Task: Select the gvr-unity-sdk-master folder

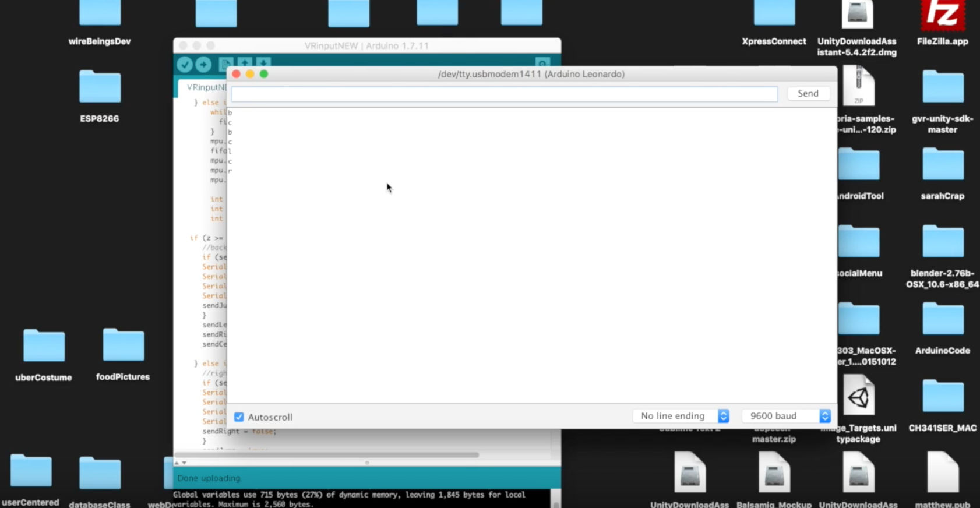Action: (x=943, y=87)
